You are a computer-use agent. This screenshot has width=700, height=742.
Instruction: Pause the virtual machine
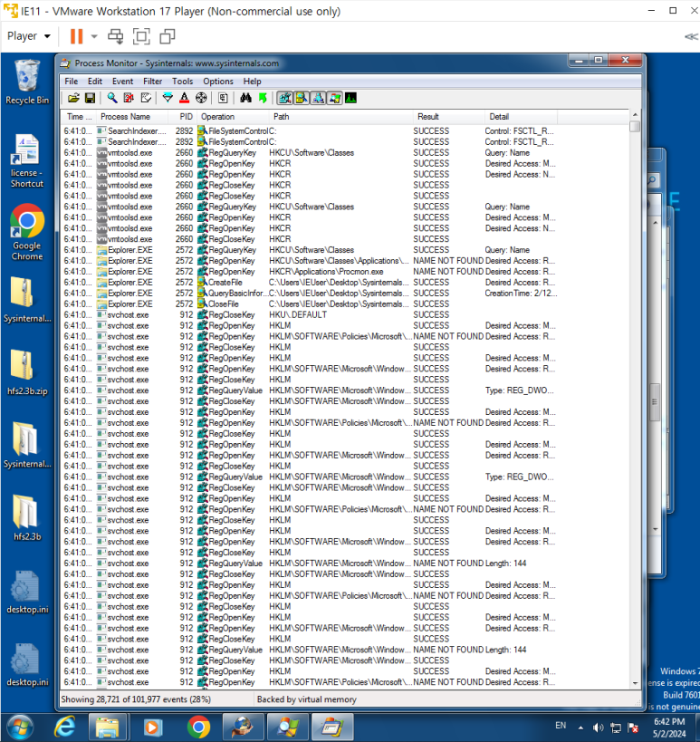[76, 36]
